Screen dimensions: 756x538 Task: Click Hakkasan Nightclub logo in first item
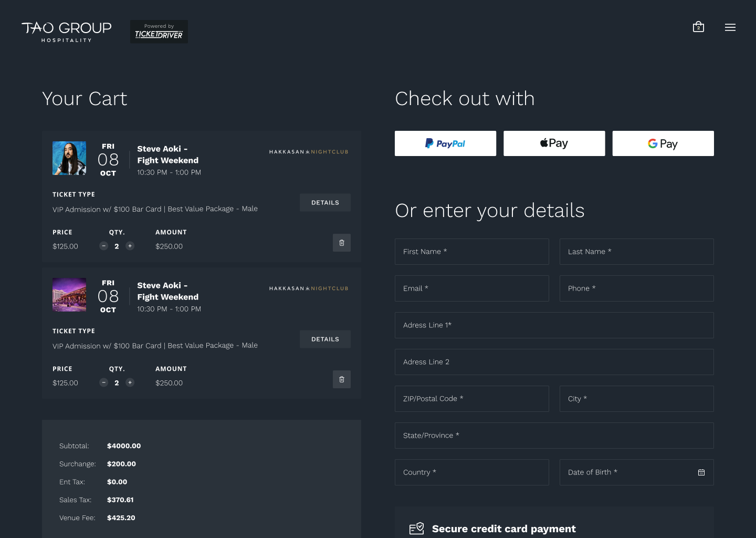(x=309, y=152)
